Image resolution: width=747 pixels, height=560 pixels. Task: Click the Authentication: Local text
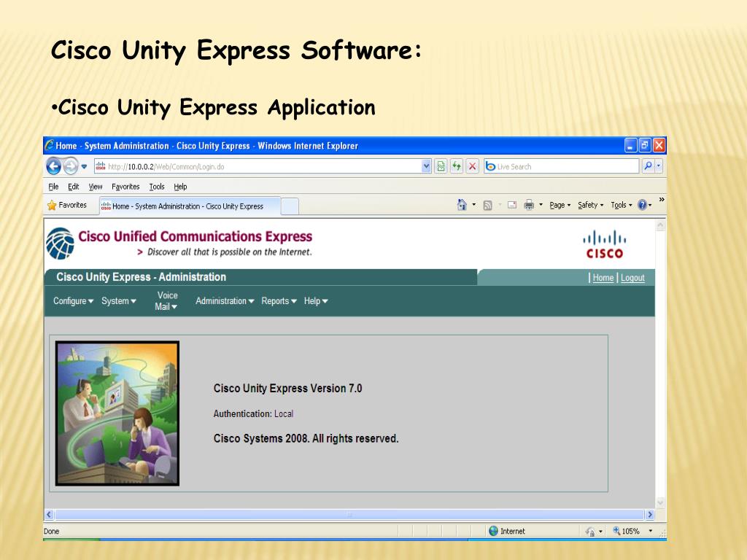click(x=253, y=414)
